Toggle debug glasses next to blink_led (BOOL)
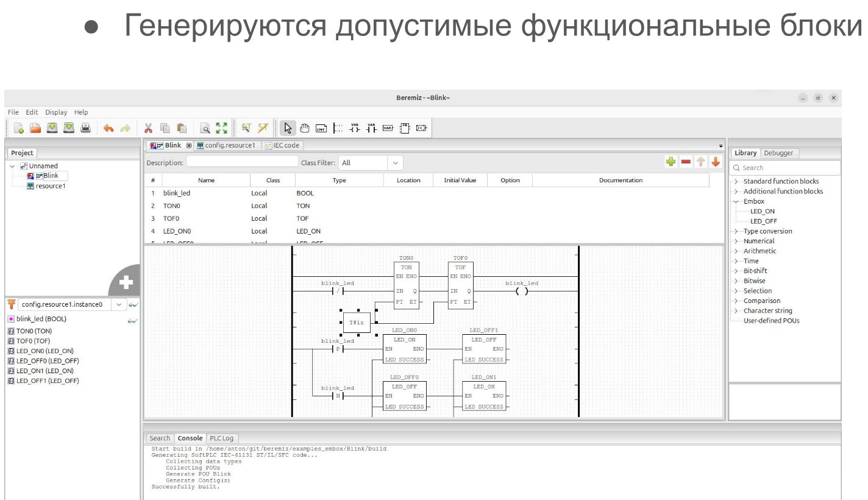The width and height of the screenshot is (868, 500). pyautogui.click(x=132, y=320)
